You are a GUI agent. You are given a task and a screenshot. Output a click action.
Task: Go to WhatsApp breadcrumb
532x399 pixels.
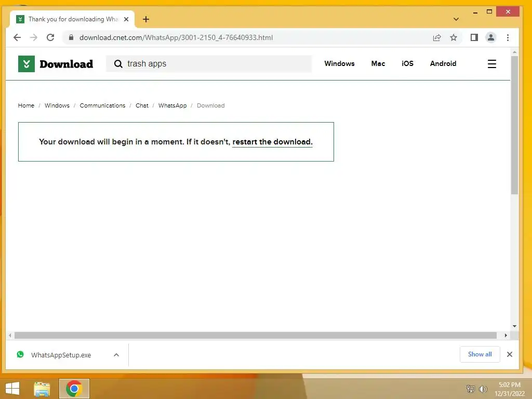pyautogui.click(x=172, y=105)
